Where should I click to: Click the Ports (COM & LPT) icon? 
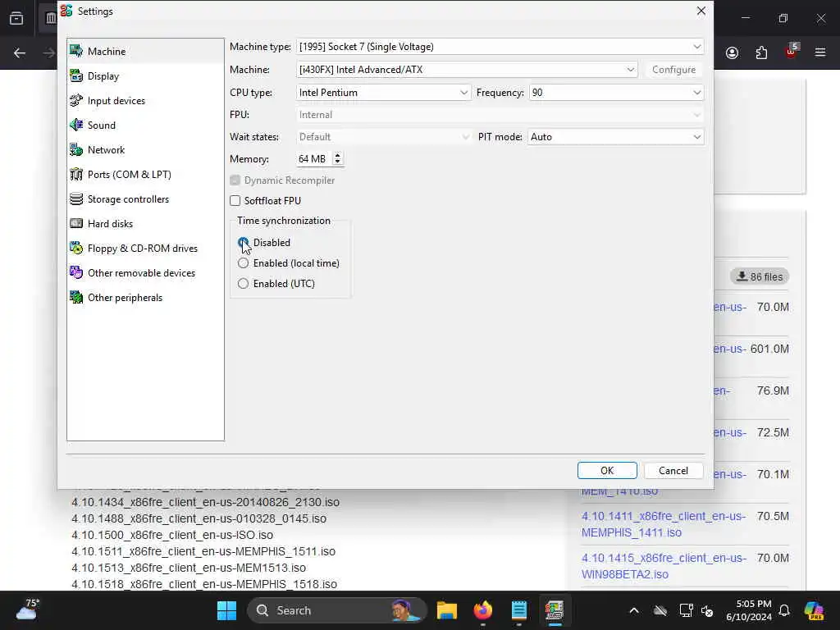coord(76,175)
